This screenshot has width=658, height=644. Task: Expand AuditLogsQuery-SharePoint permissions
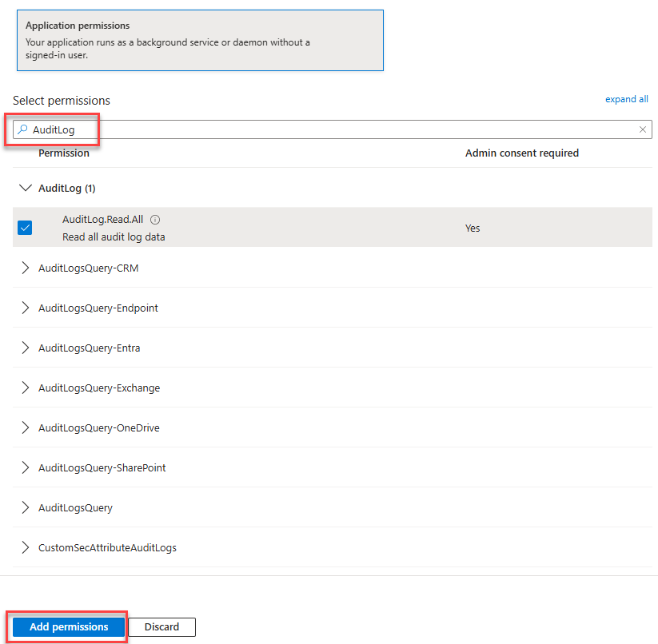click(25, 468)
